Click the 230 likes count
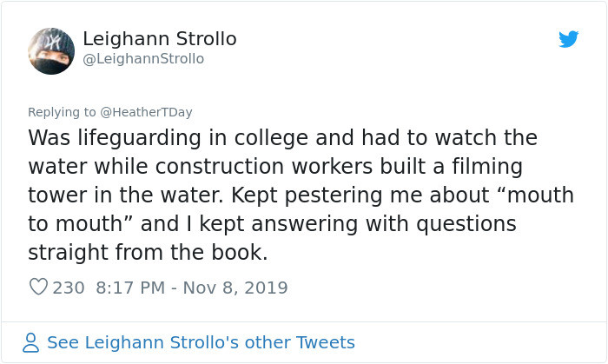Viewport: 608px width, 364px height. [69, 287]
